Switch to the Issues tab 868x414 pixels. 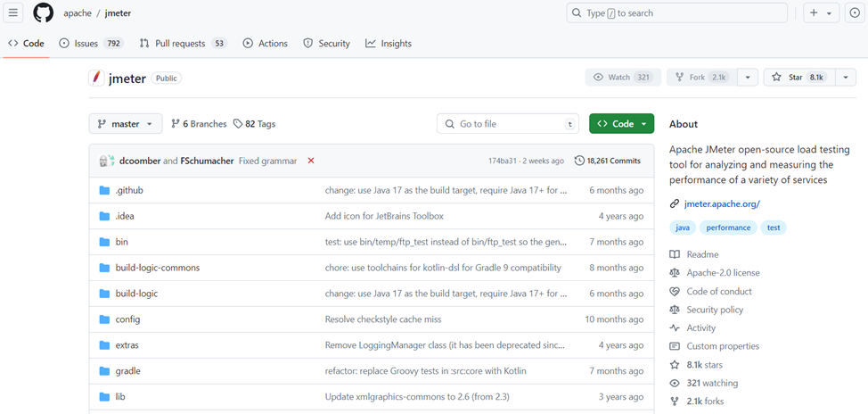tap(91, 43)
